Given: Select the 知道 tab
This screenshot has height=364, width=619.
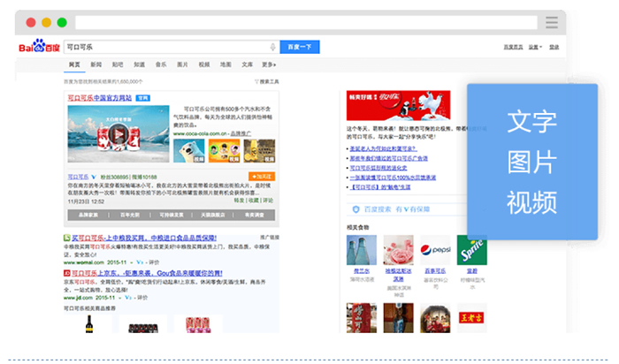Looking at the screenshot, I should (139, 64).
